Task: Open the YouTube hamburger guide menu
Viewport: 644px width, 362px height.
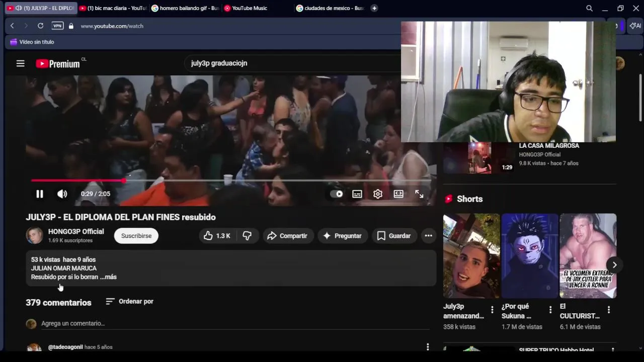Action: (x=20, y=63)
